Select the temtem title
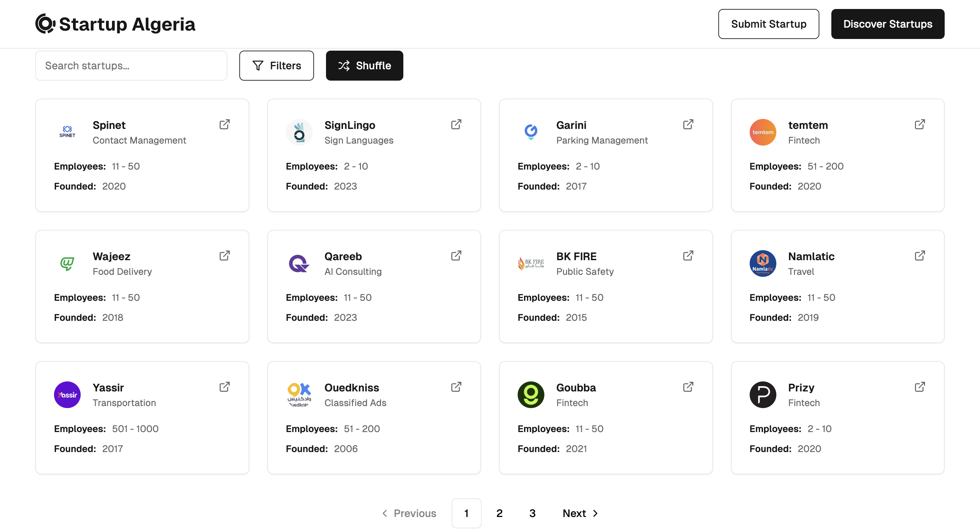980x531 pixels. (808, 125)
